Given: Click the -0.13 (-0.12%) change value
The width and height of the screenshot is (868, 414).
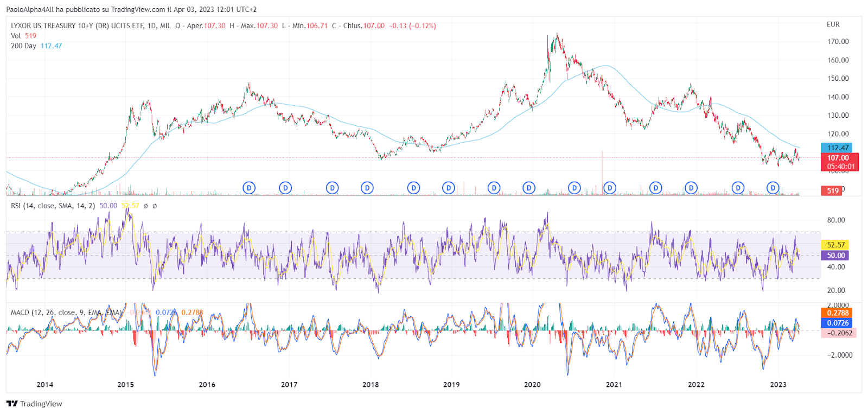Looking at the screenshot, I should (412, 26).
